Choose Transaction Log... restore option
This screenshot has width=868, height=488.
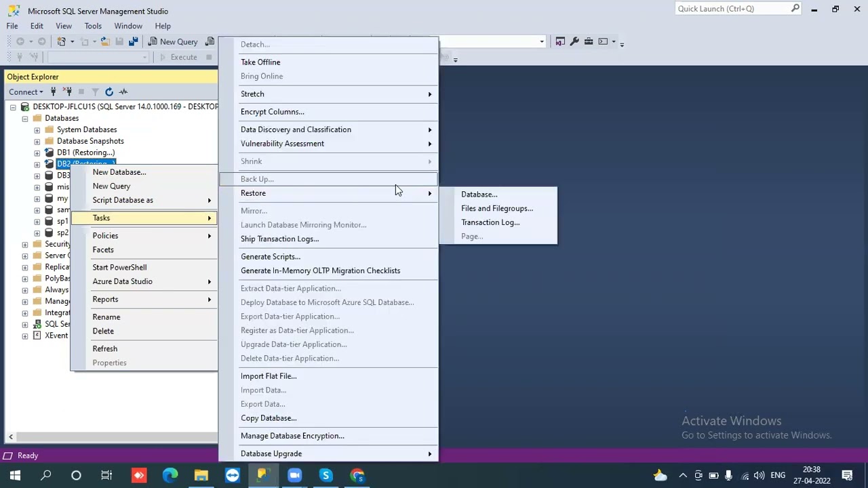tap(498, 222)
